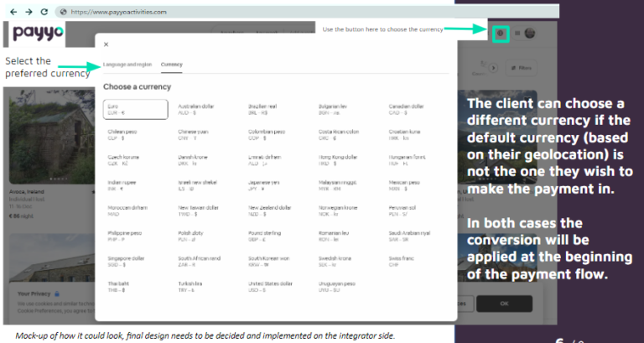
Task: Choose Canadian dollar
Action: pyautogui.click(x=409, y=109)
